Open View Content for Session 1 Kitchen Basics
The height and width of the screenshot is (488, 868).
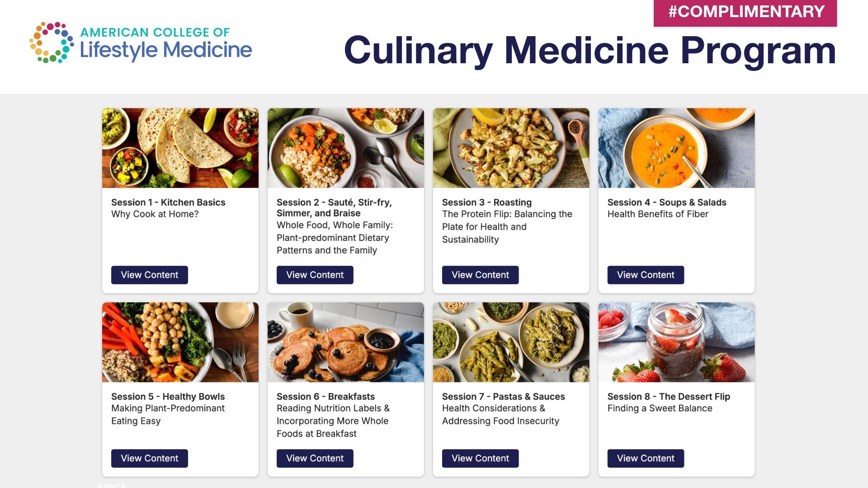pos(150,275)
